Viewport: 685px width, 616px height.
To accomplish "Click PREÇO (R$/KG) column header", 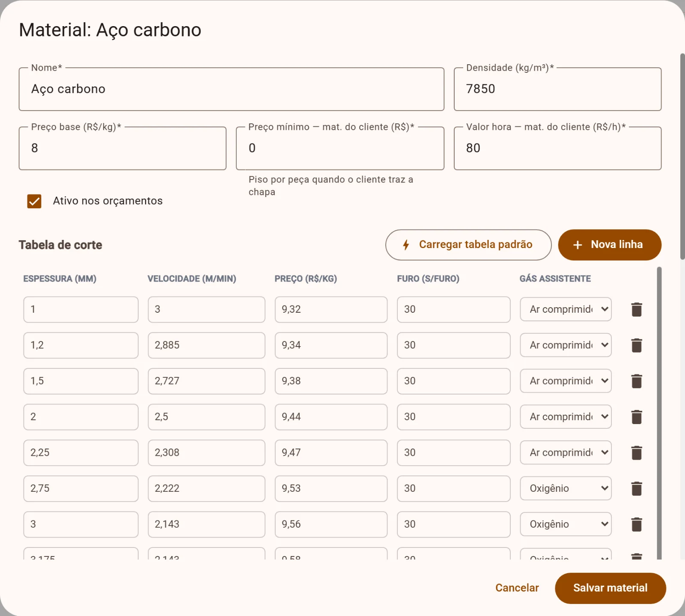I will [x=306, y=279].
